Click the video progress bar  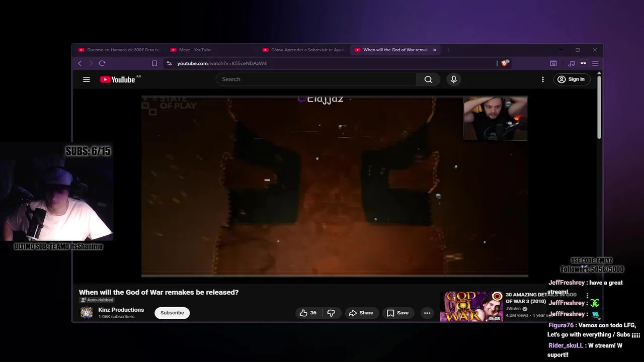(x=335, y=276)
